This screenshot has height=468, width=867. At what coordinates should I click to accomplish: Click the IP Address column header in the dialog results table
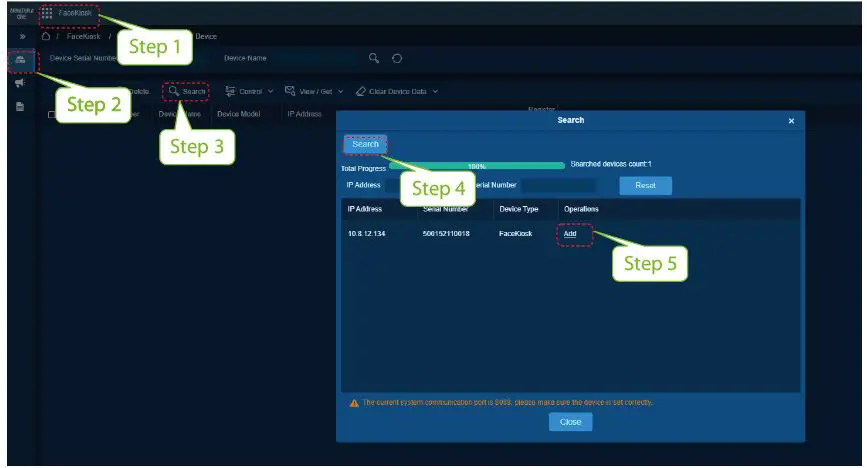point(364,209)
